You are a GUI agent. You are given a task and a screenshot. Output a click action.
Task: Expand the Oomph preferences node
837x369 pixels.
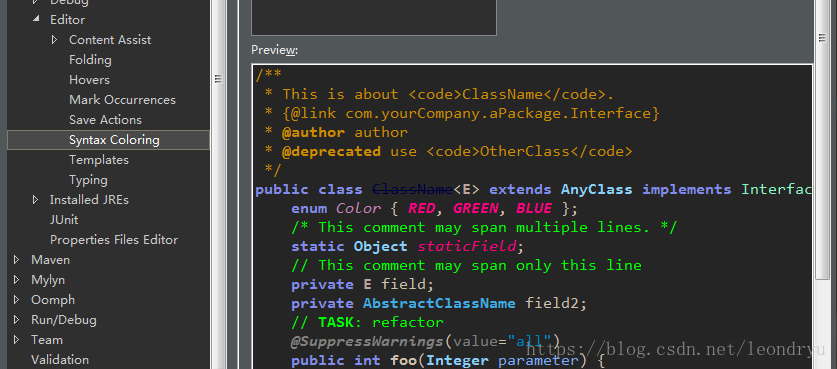17,300
